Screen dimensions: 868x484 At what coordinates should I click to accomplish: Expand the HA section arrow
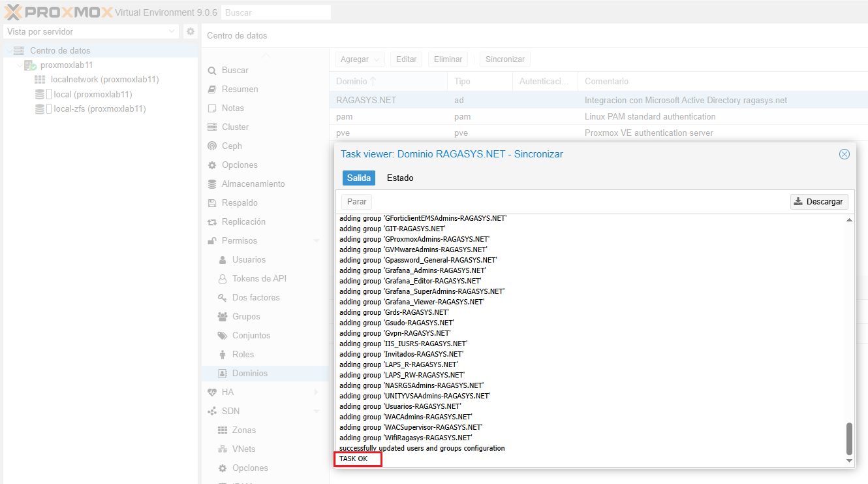317,393
